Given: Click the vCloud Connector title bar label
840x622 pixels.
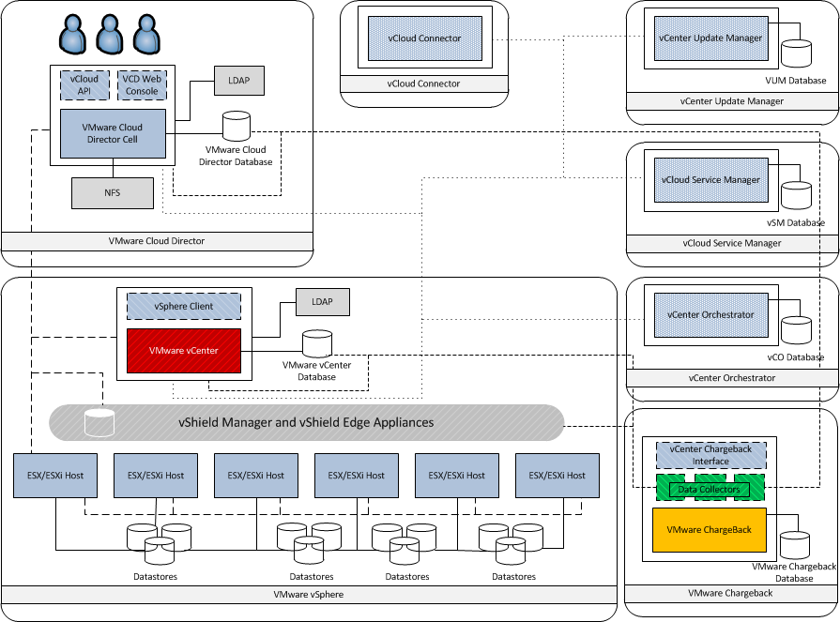Looking at the screenshot, I should [x=423, y=83].
